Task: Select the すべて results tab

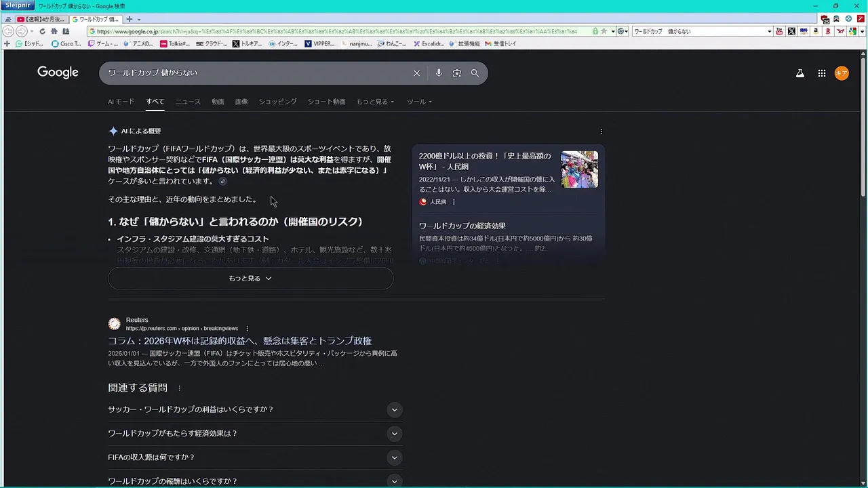Action: tap(155, 102)
